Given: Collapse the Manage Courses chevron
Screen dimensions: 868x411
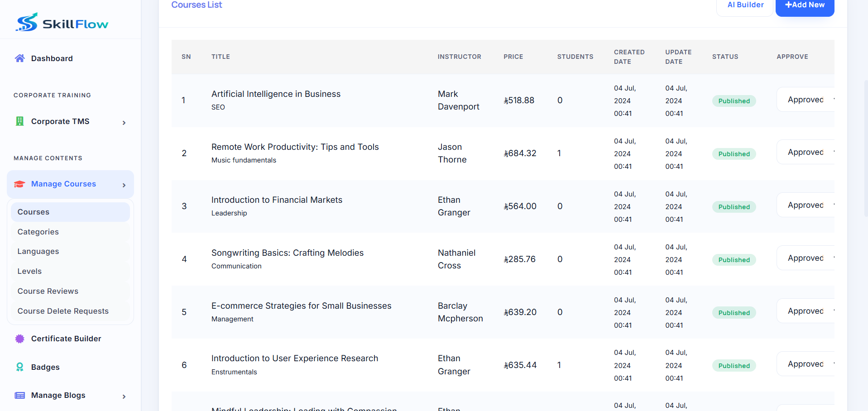Looking at the screenshot, I should 124,185.
